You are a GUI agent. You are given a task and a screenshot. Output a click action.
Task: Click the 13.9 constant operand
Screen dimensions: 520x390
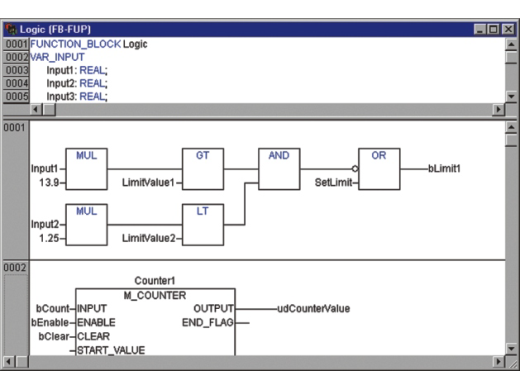(49, 183)
